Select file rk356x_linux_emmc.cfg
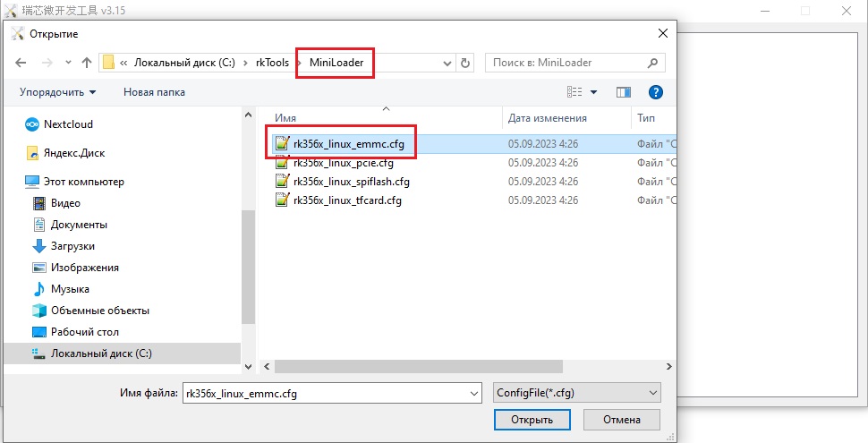This screenshot has width=868, height=443. [x=349, y=144]
